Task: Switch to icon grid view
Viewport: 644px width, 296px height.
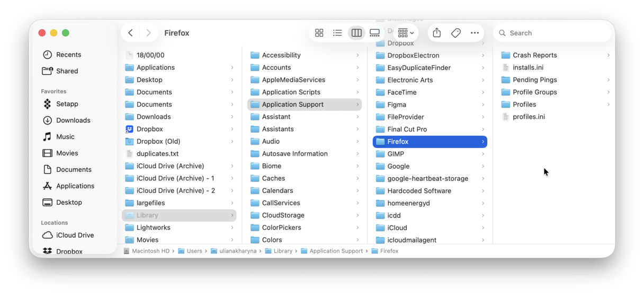Action: coord(319,33)
